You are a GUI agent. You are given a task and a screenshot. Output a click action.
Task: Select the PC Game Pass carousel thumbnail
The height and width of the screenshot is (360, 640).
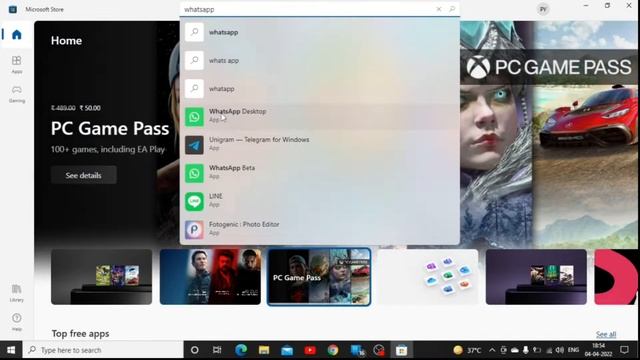click(319, 277)
